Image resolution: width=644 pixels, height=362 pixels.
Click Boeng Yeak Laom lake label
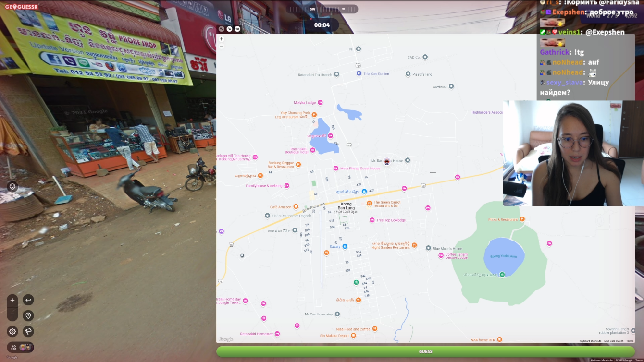503,256
